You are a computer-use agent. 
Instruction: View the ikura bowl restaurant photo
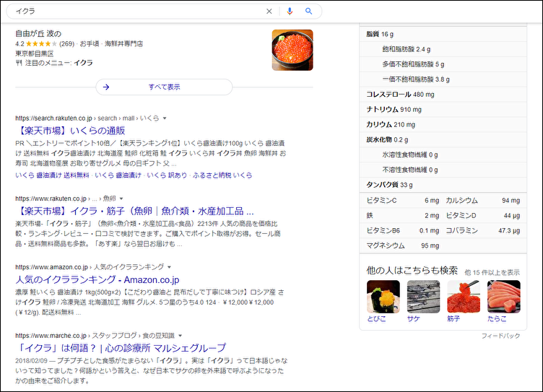(x=292, y=50)
